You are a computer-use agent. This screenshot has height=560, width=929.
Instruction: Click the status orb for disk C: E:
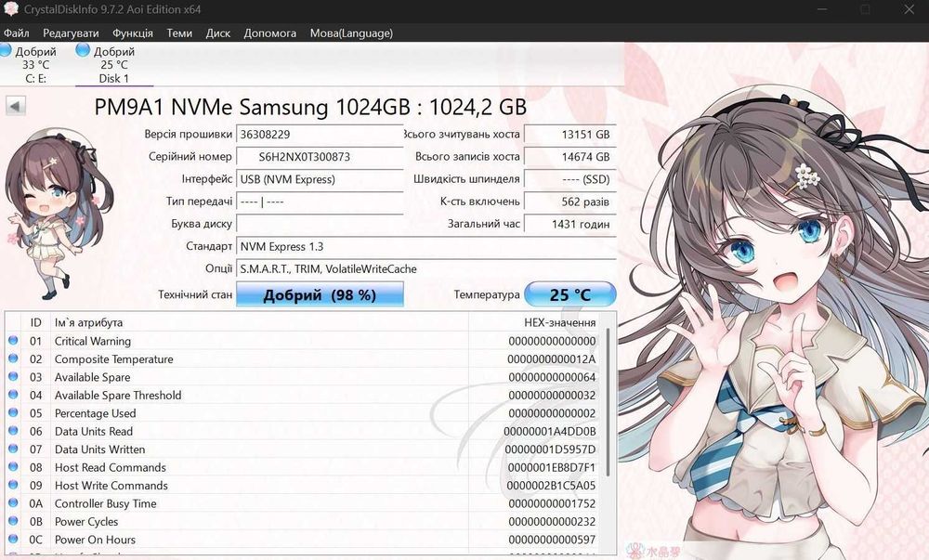pos(6,51)
